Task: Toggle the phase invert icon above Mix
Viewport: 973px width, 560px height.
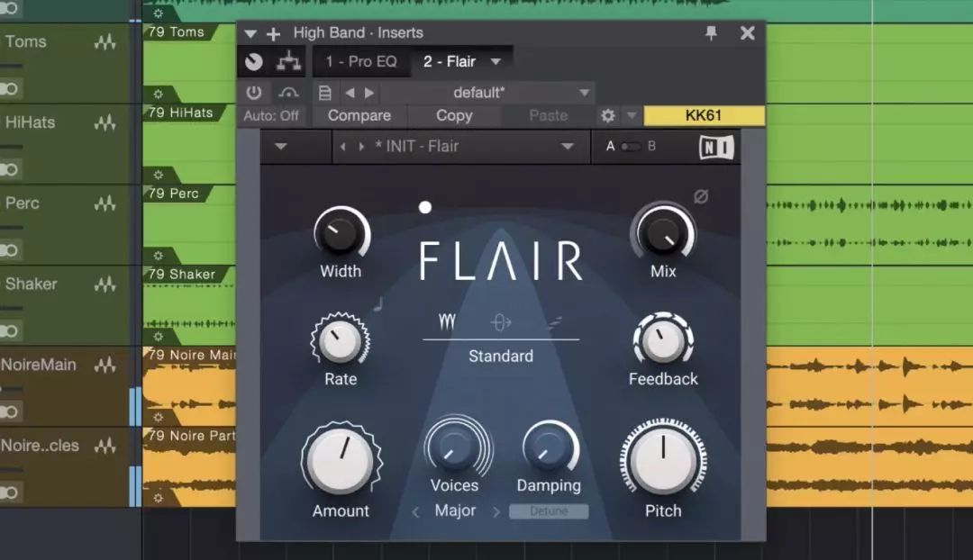Action: click(x=701, y=196)
